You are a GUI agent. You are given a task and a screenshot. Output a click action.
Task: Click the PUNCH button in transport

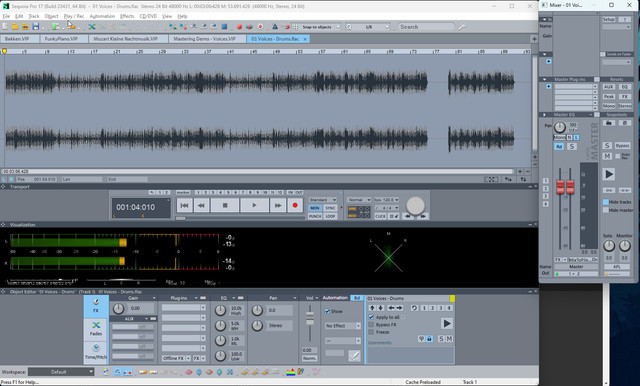[315, 216]
